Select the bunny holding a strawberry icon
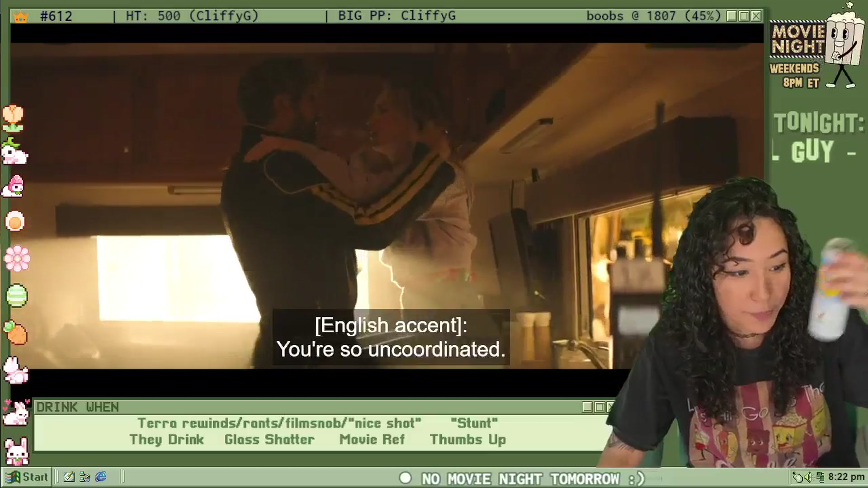The width and height of the screenshot is (868, 488). tap(16, 451)
